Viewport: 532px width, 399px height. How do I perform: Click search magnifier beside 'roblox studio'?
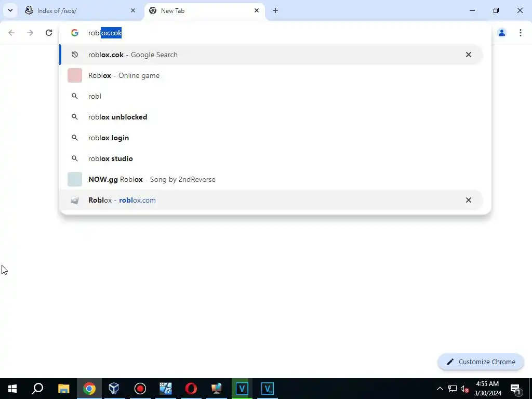click(x=75, y=158)
